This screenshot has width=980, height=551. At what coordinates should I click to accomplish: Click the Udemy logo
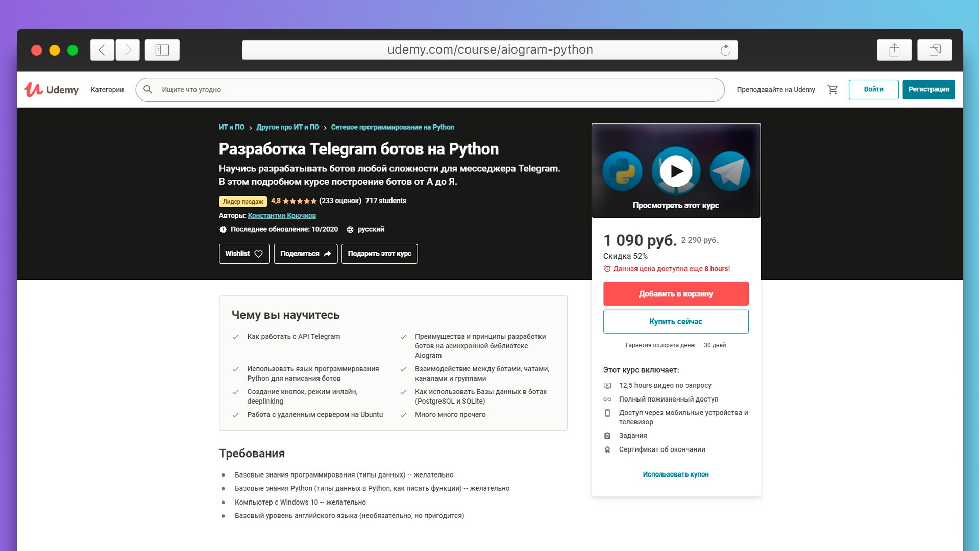[51, 90]
